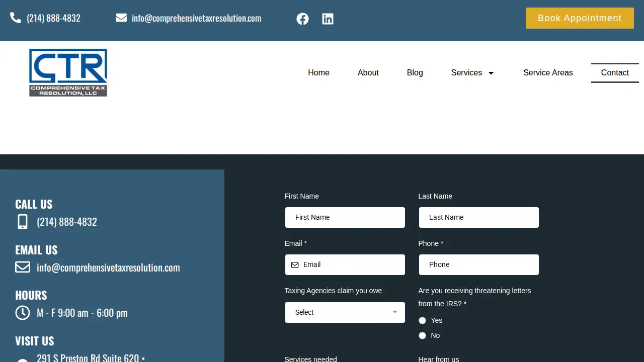Image resolution: width=644 pixels, height=362 pixels.
Task: Click the top bar phone number link
Action: [x=53, y=18]
